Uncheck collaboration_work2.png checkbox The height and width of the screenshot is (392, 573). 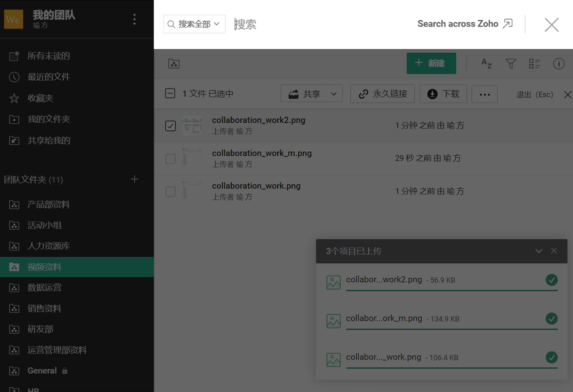pyautogui.click(x=170, y=126)
